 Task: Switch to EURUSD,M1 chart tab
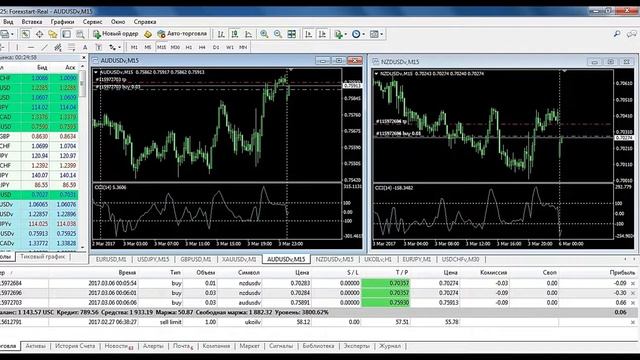111,260
